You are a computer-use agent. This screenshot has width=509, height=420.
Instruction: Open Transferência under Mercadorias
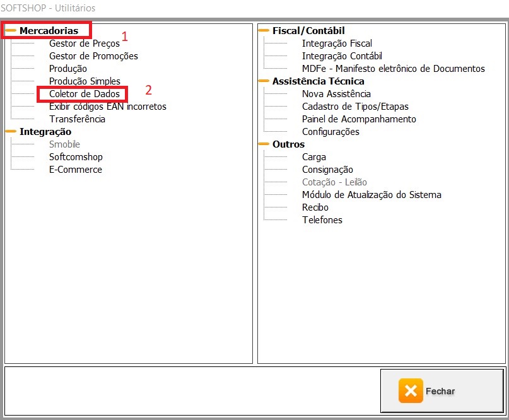(x=77, y=119)
